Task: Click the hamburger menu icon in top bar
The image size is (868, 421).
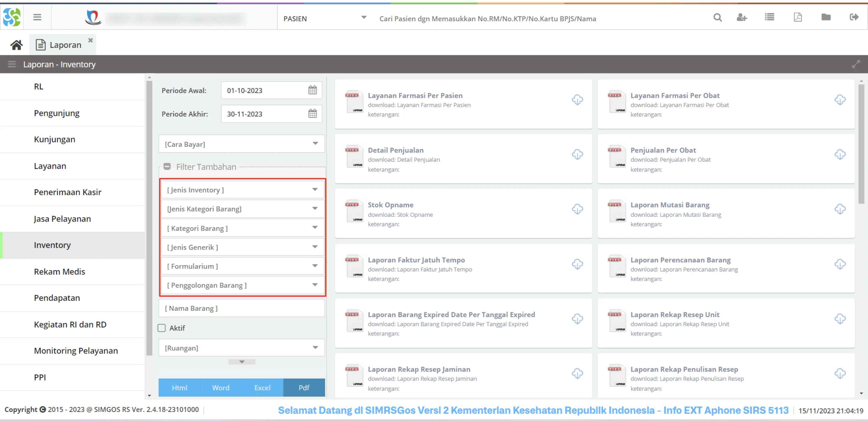Action: [37, 17]
